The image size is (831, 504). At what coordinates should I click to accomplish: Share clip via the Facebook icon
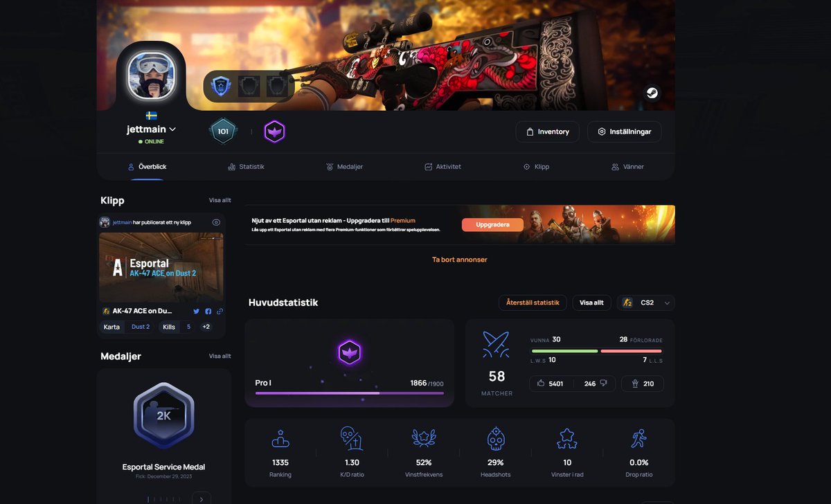(208, 312)
